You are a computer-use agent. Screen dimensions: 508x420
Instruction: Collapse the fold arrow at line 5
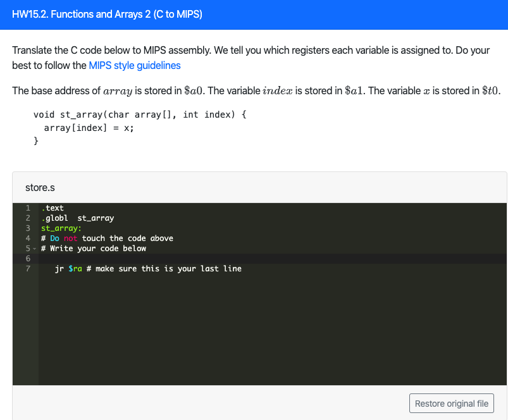[x=34, y=249]
